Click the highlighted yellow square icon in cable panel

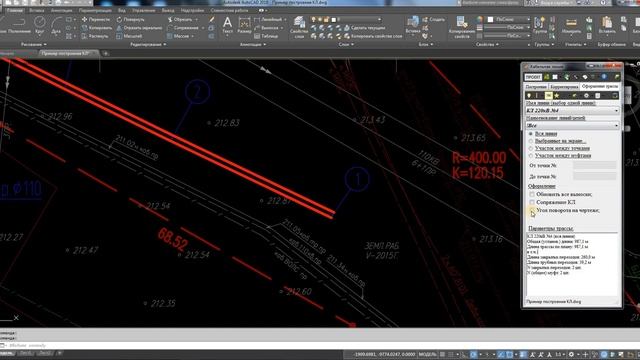coord(549,96)
